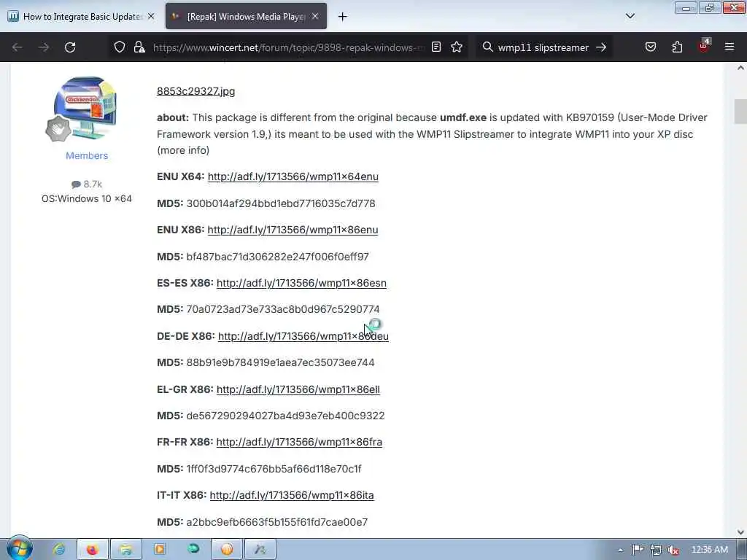Bookmark this page with star

tap(457, 47)
